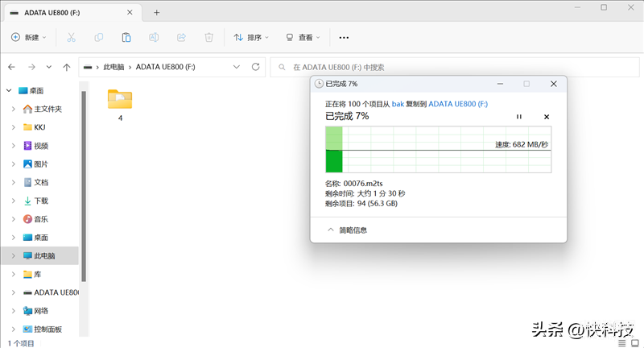Image resolution: width=644 pixels, height=348 pixels.
Task: Click the Cut scissors icon
Action: click(x=71, y=37)
